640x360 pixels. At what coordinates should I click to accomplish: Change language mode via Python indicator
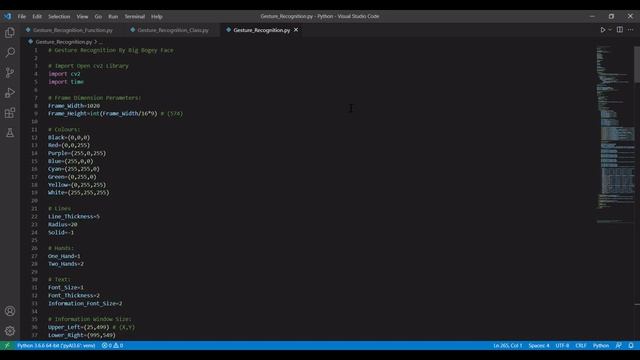(601, 345)
